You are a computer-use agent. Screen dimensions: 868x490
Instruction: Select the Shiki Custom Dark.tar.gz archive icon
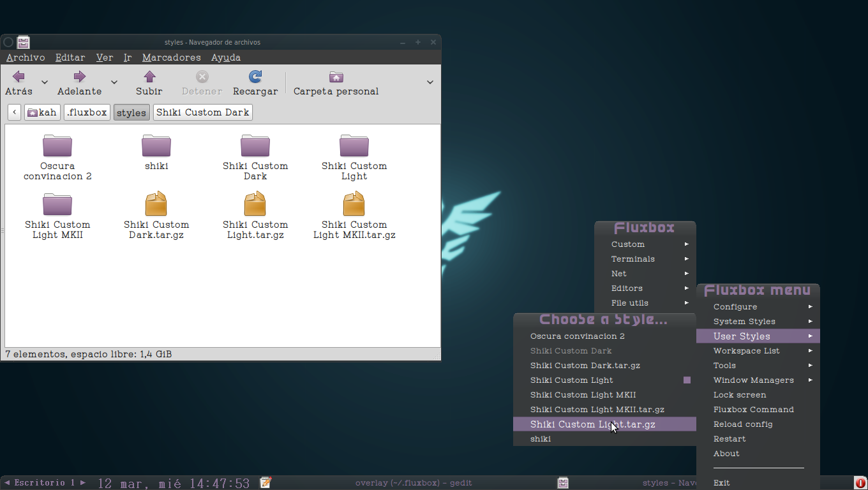click(156, 204)
